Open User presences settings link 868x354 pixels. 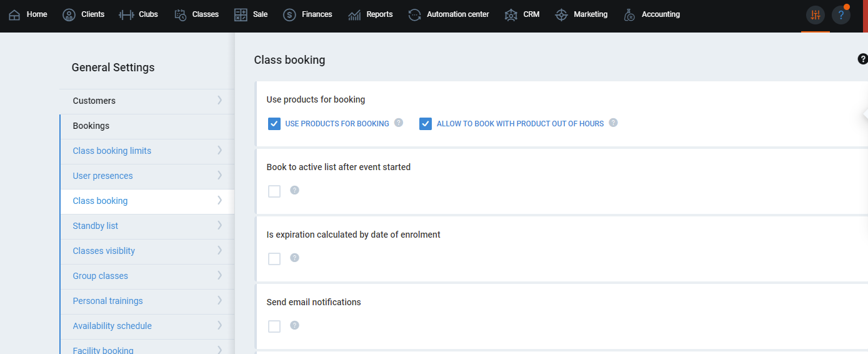pyautogui.click(x=102, y=176)
